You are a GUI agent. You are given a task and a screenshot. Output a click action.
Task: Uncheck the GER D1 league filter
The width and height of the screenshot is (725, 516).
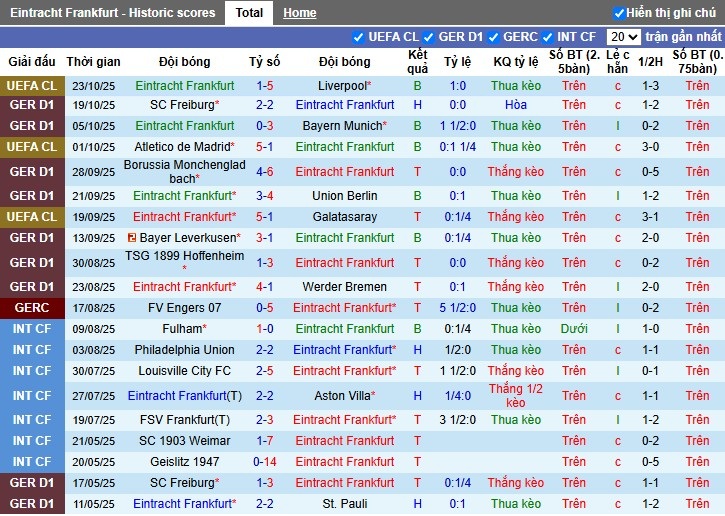431,37
